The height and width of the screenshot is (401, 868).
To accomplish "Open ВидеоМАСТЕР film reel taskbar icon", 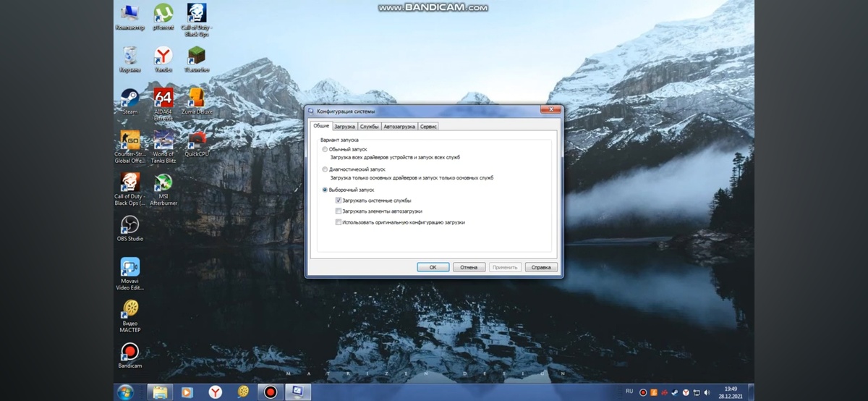I will 243,392.
